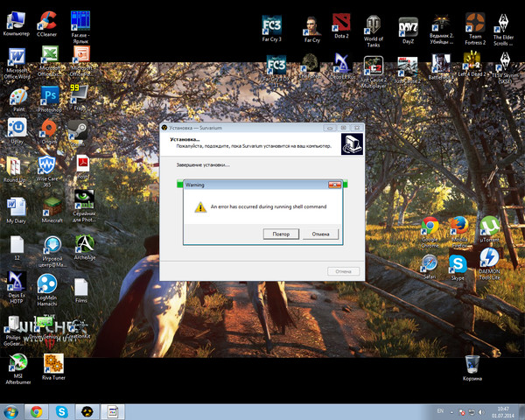Image resolution: width=525 pixels, height=420 pixels.
Task: Select the CCleaner desktop shortcut
Action: 47,24
